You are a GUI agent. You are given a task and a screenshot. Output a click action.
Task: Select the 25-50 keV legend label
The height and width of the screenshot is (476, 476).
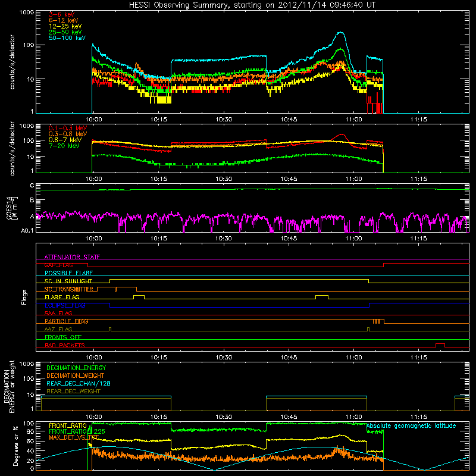click(65, 32)
